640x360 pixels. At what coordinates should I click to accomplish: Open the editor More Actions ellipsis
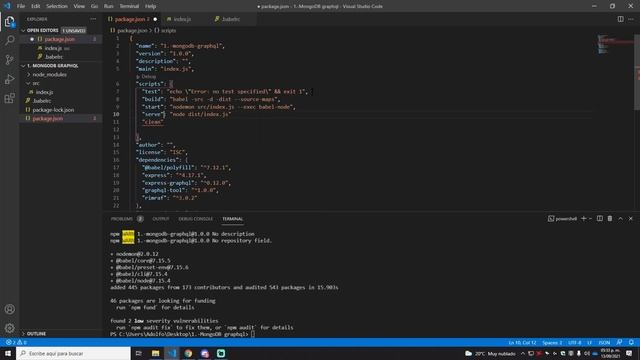pyautogui.click(x=631, y=19)
